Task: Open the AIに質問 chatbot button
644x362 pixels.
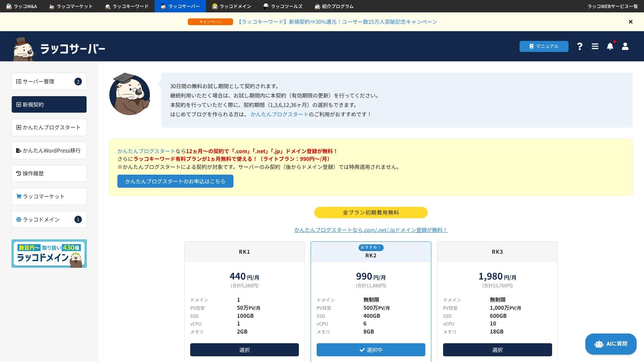Action: pos(610,344)
